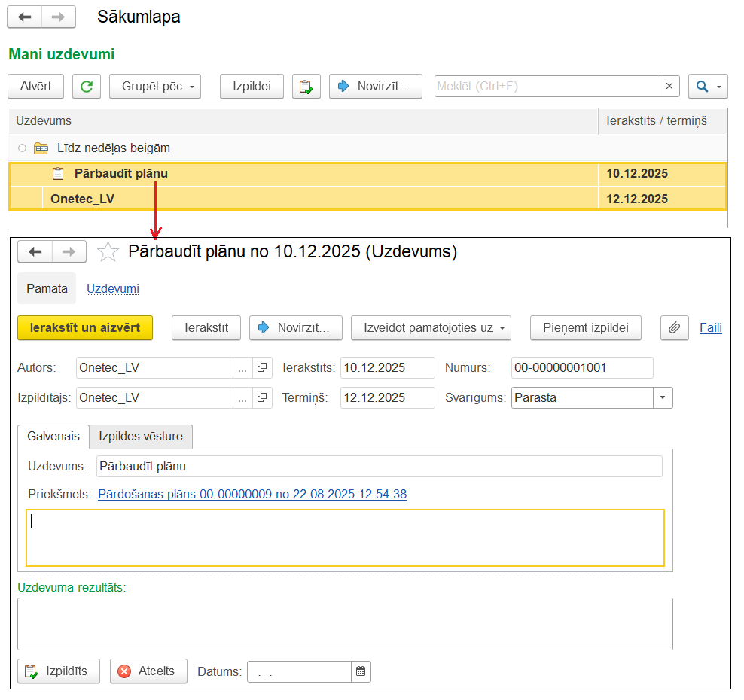This screenshot has width=744, height=700.
Task: Collapse the Līdz nedēļas beigām group
Action: (x=22, y=148)
